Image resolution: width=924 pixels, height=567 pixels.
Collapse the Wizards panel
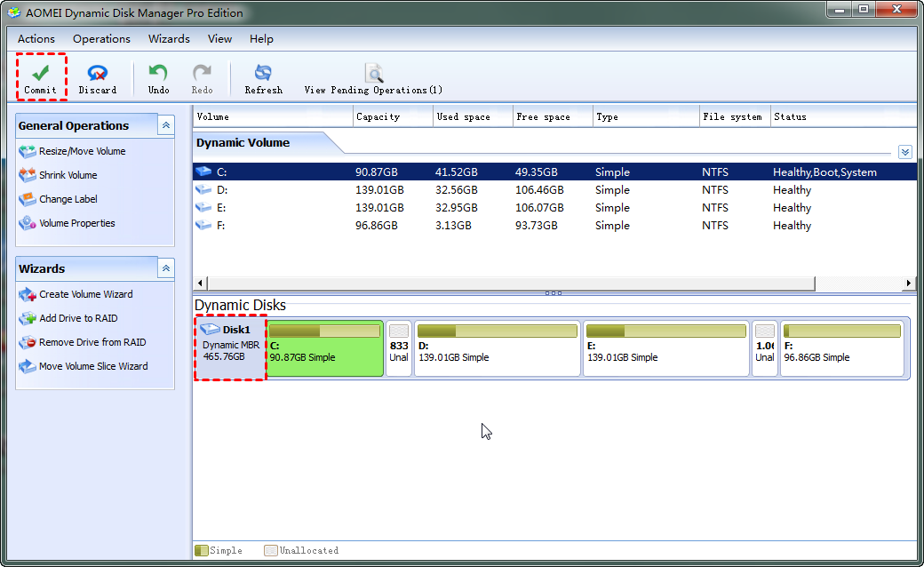166,268
